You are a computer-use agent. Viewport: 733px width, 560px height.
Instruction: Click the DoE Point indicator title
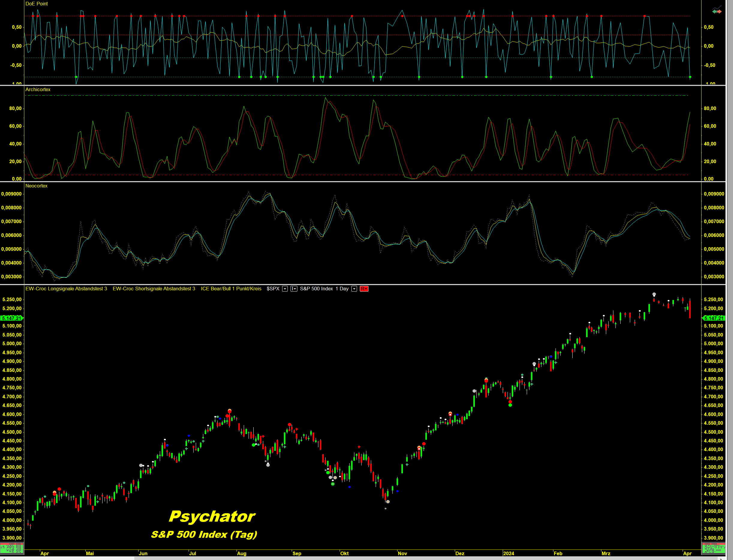pos(37,4)
